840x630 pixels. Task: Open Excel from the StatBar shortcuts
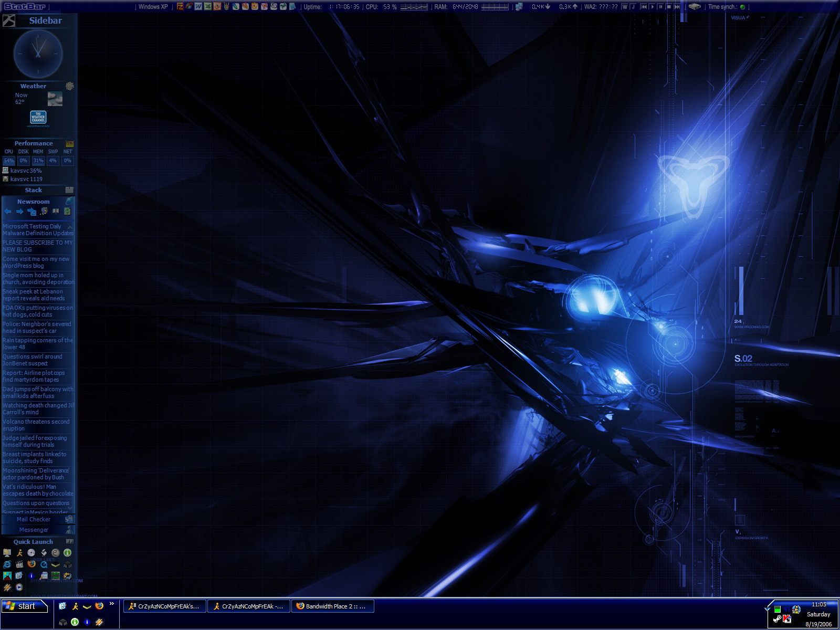[x=208, y=6]
